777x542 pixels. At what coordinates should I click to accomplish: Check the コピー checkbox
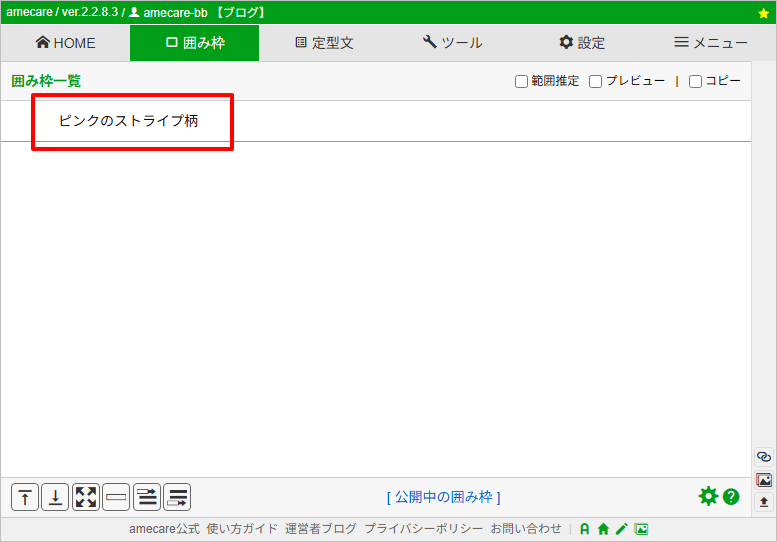click(x=695, y=81)
